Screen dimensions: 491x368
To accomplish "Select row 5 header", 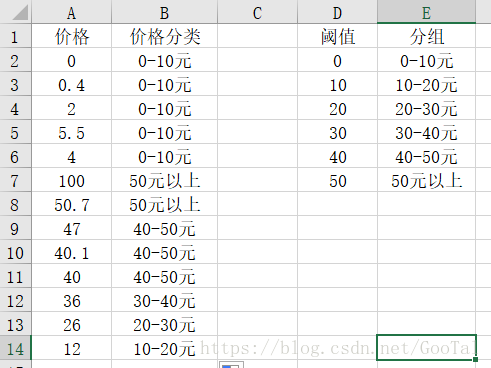I will coord(15,132).
